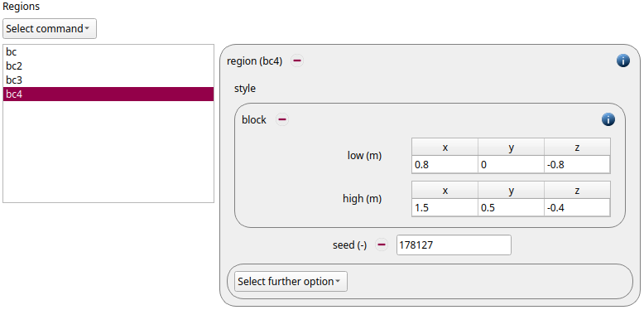Select the highlighted bc4 region
This screenshot has width=644, height=310.
click(108, 94)
